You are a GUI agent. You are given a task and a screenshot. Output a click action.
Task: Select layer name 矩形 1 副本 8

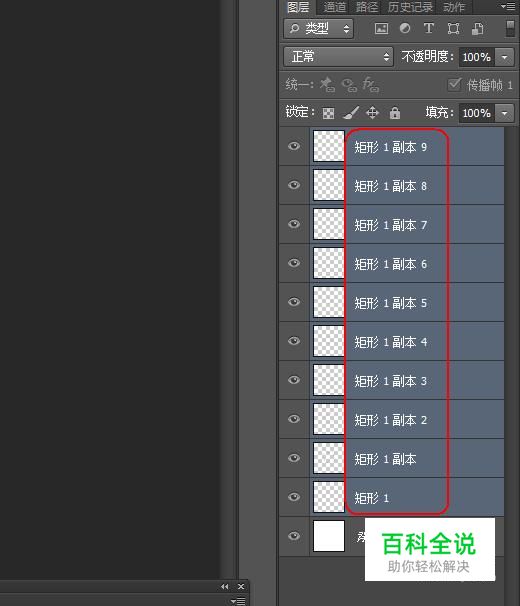point(391,186)
